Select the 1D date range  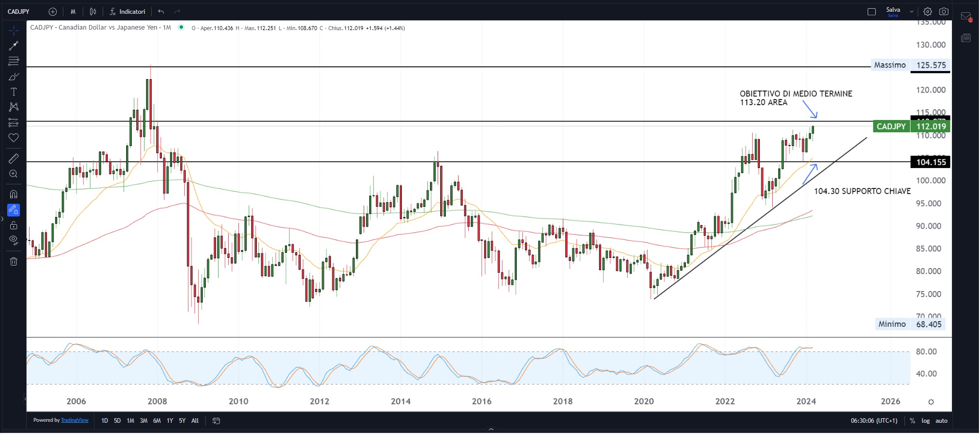tap(105, 421)
